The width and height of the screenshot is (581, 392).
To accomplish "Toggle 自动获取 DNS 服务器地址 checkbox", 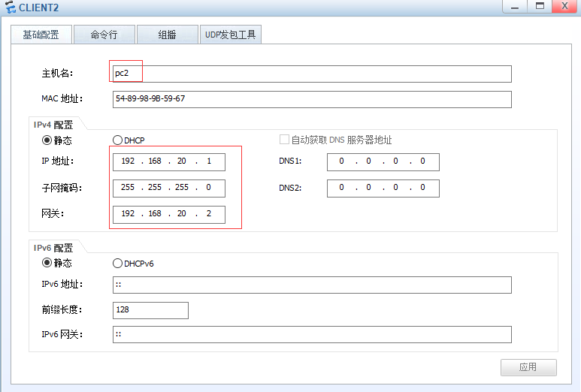I will 284,140.
